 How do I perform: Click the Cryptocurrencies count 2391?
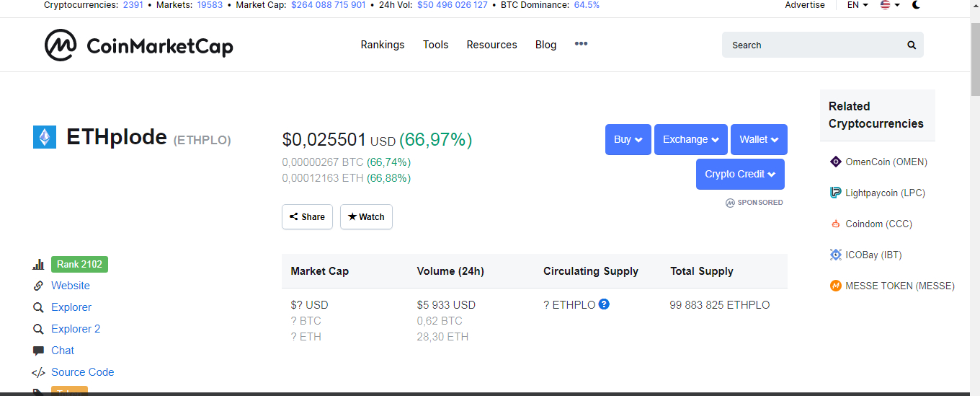coord(133,5)
